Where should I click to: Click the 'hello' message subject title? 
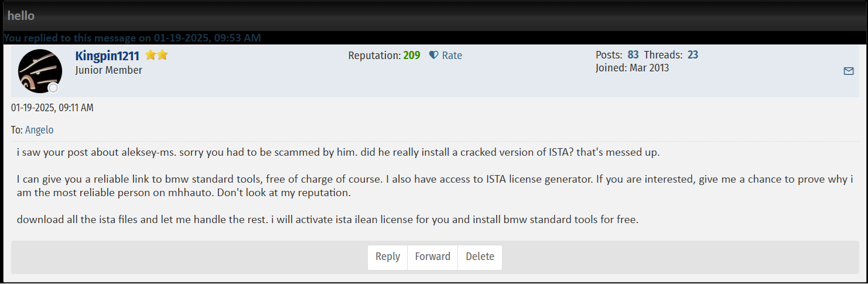coord(21,16)
